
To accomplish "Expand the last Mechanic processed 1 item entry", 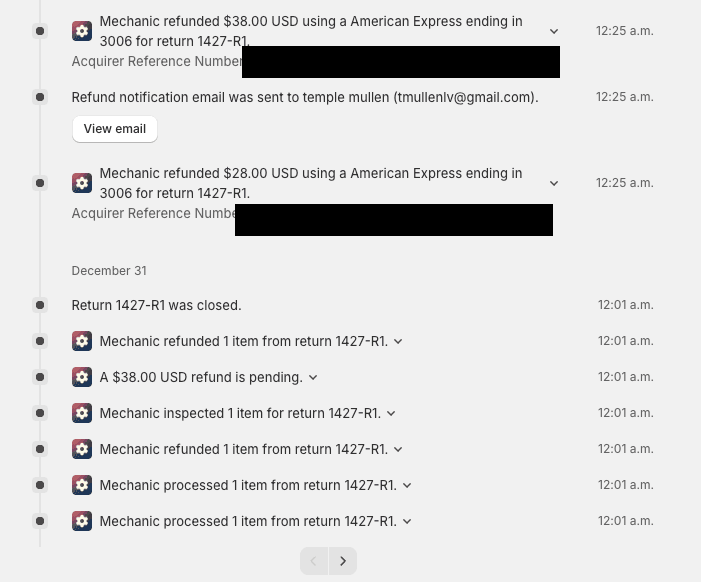I will (x=407, y=521).
